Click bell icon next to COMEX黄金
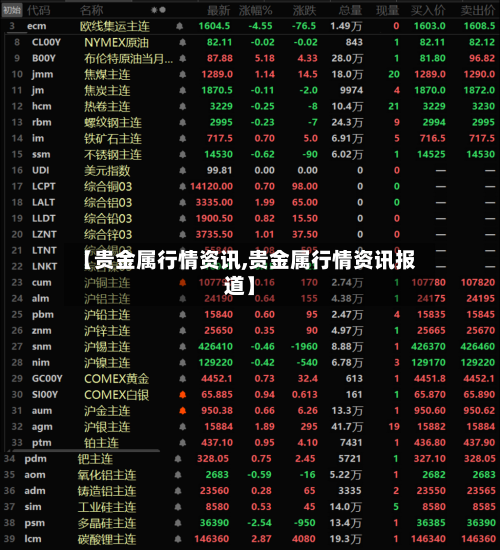Screen dimensions: 500x550 tap(182, 378)
